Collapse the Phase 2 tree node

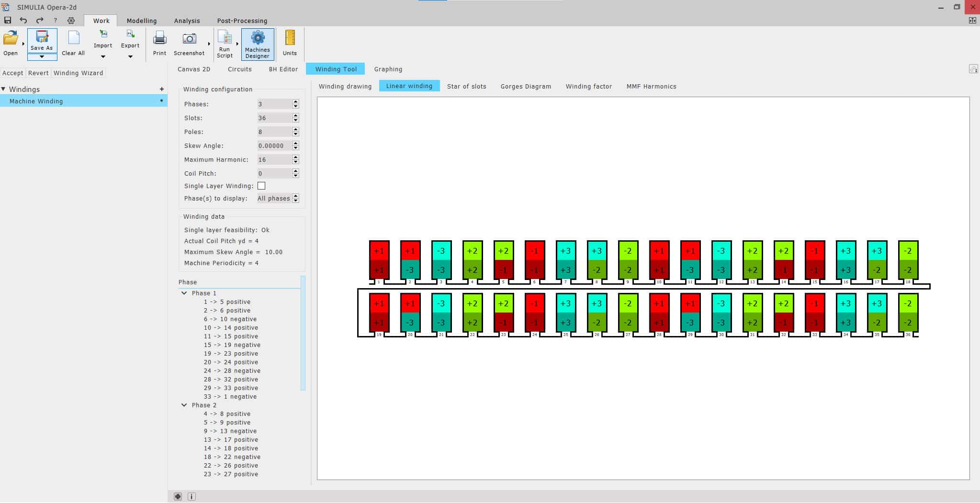coord(184,405)
